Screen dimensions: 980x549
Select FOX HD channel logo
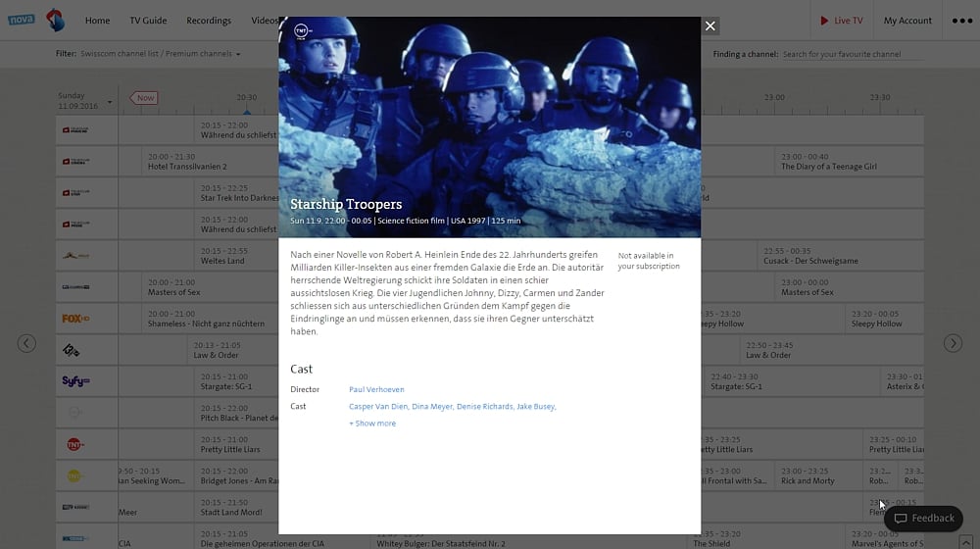tap(75, 319)
